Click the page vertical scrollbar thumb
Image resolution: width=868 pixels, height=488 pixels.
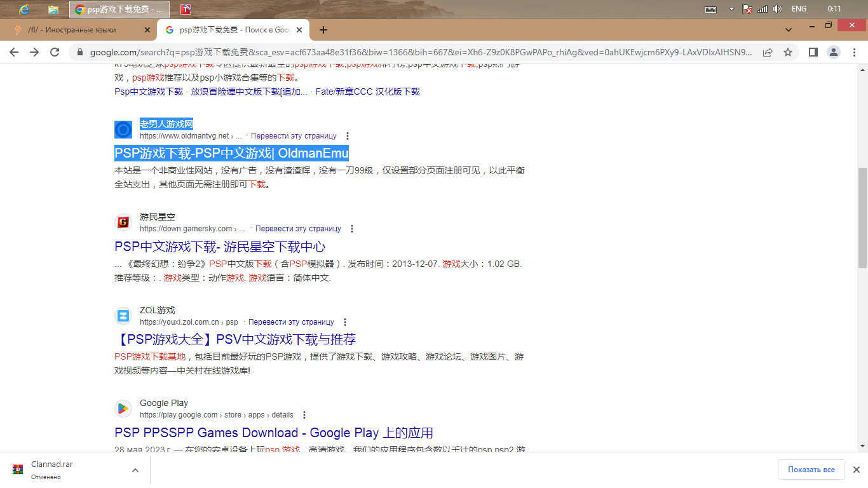click(862, 218)
